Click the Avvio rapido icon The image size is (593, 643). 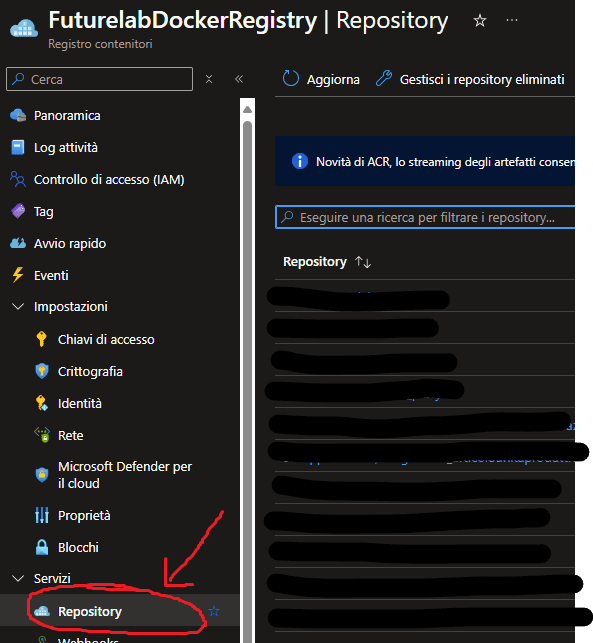point(18,243)
